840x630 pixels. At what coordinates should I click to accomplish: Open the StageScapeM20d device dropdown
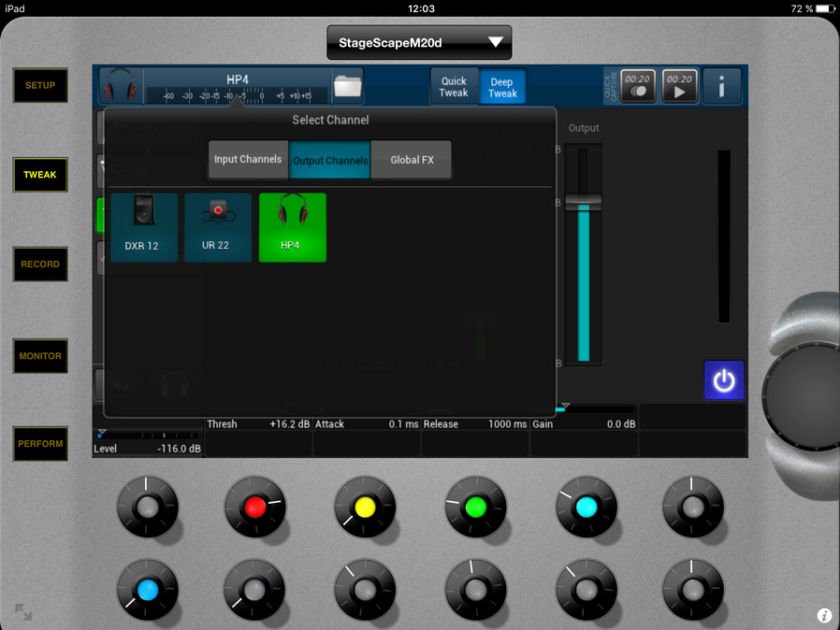point(419,42)
